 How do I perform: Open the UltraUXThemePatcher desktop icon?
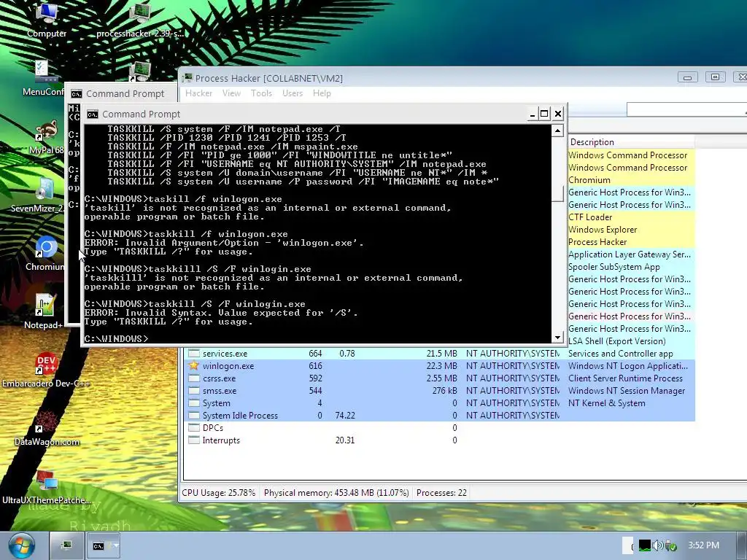(x=46, y=486)
